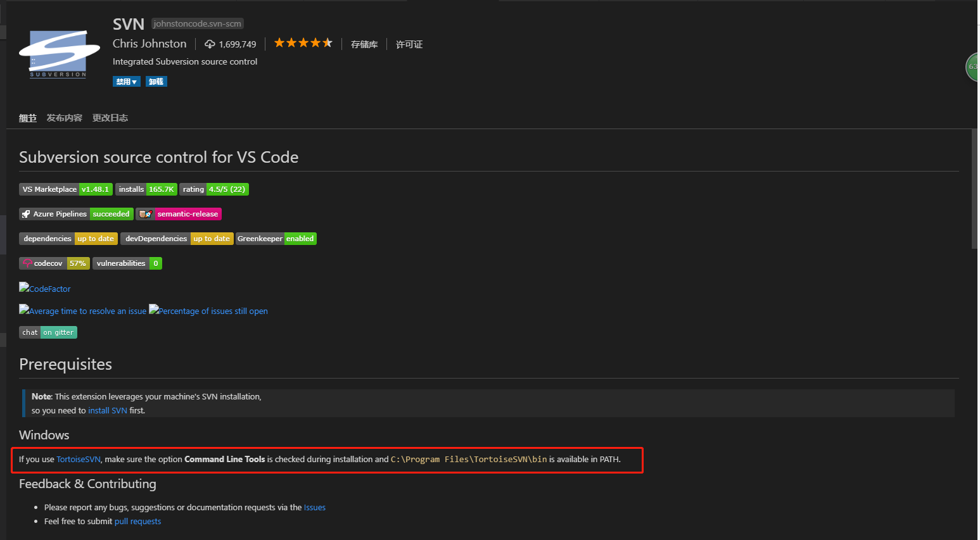Click Subversion source control for VS Code heading
The height and width of the screenshot is (540, 980).
[158, 157]
